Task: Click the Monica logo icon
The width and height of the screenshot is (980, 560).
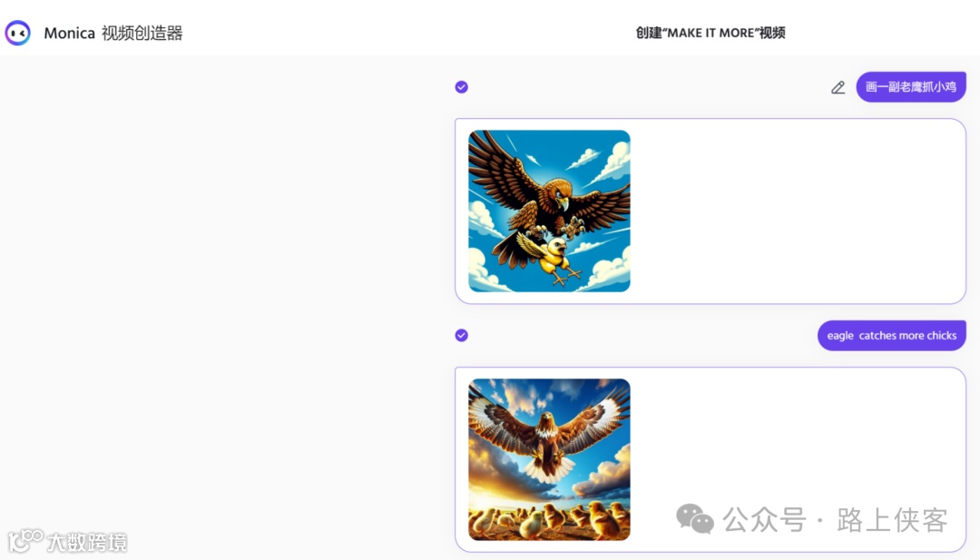Action: tap(17, 33)
